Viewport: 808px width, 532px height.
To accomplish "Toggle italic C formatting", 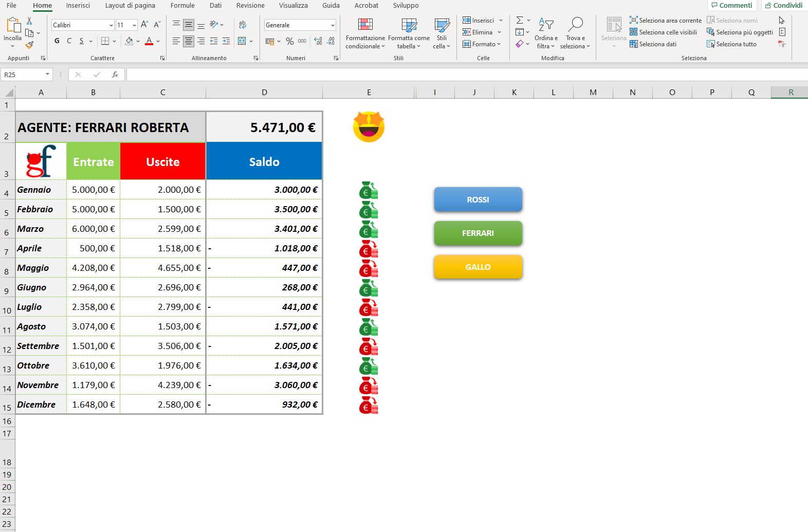I will point(69,41).
